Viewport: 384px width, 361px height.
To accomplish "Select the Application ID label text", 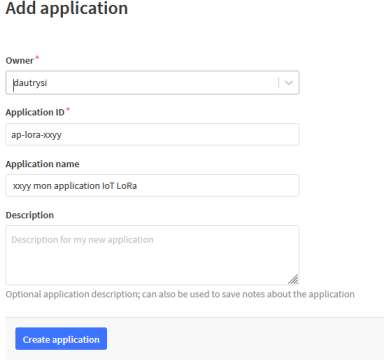I will click(35, 112).
